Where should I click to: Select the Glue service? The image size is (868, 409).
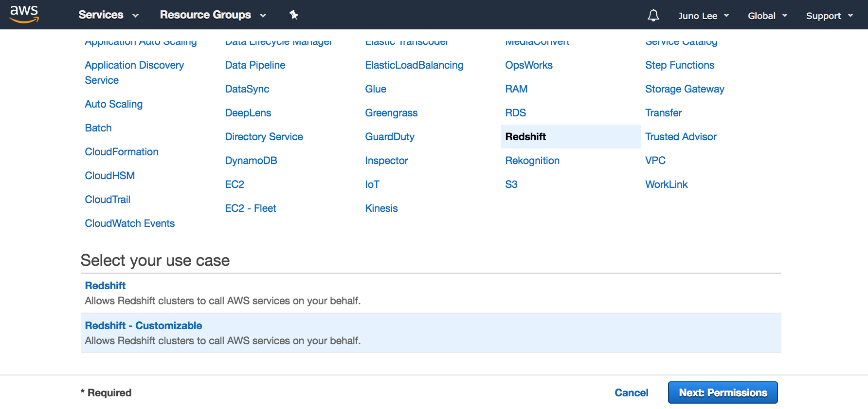[x=376, y=89]
